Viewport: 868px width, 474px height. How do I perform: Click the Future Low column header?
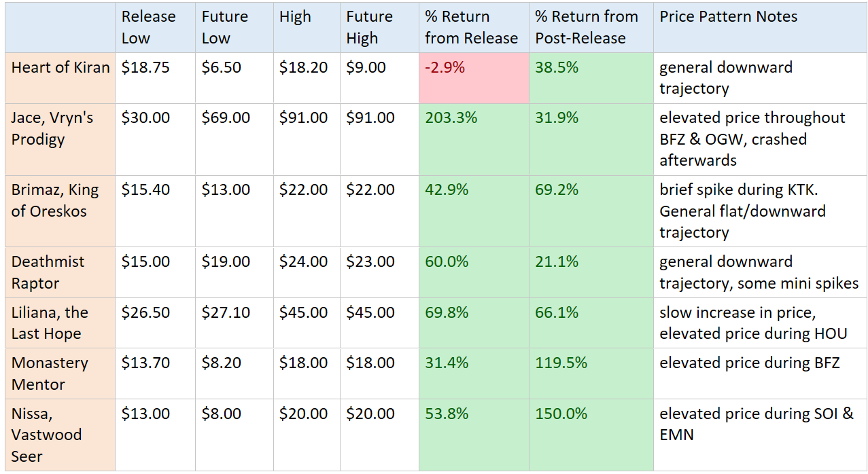pos(234,27)
